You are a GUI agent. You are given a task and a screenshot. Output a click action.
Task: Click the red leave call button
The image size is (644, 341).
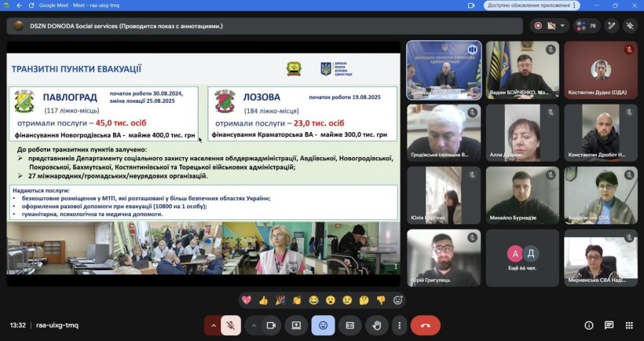425,325
